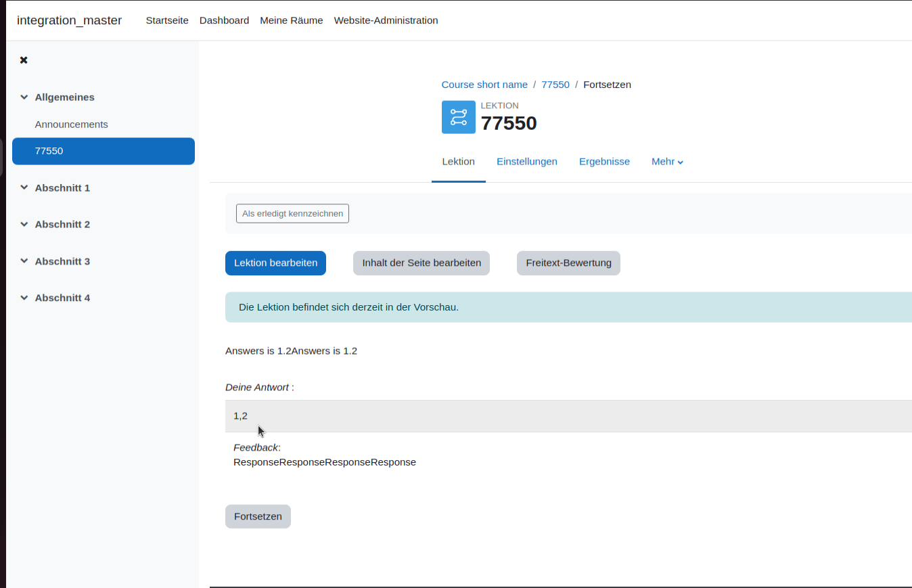
Task: Click the 77550 page heading
Action: [509, 123]
